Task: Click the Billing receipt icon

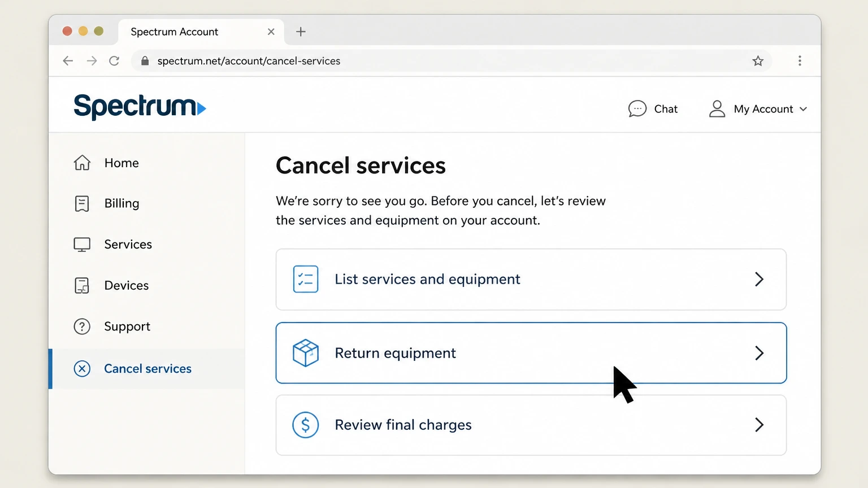Action: (x=82, y=203)
